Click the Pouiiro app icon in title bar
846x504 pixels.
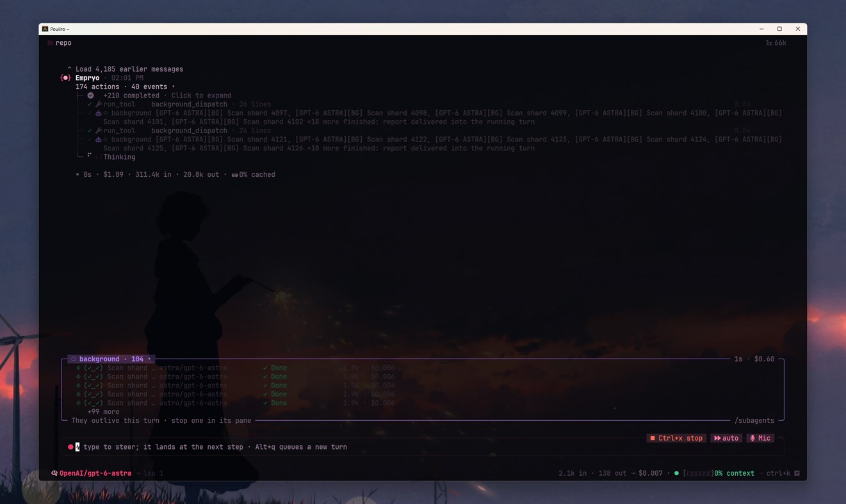(45, 29)
